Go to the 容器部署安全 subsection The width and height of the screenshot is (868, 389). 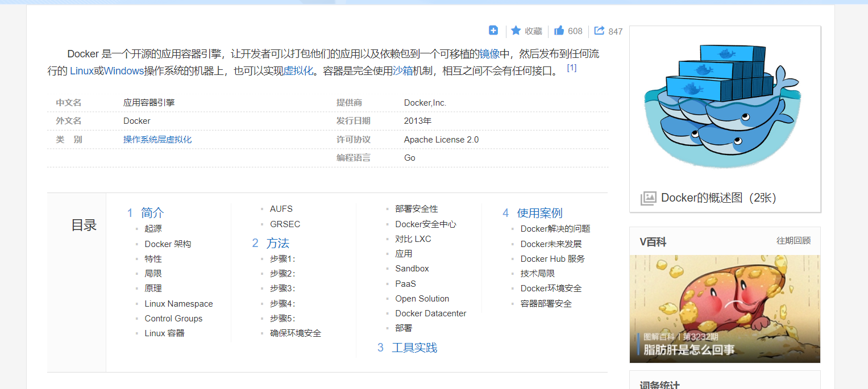tap(546, 303)
